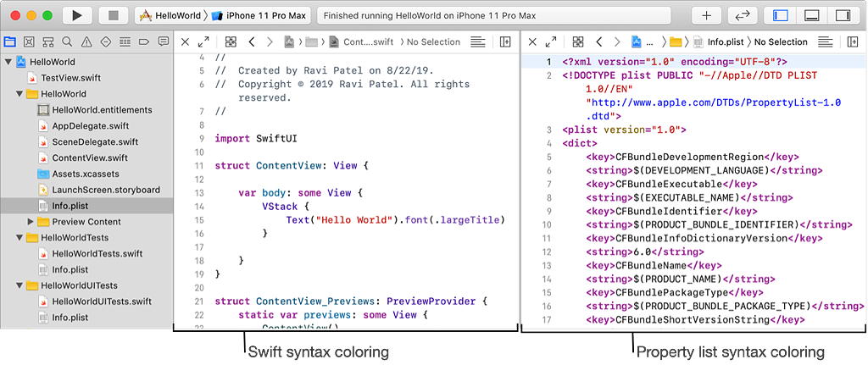Toggle the inspectors panel visibility
The width and height of the screenshot is (868, 365).
point(843,15)
